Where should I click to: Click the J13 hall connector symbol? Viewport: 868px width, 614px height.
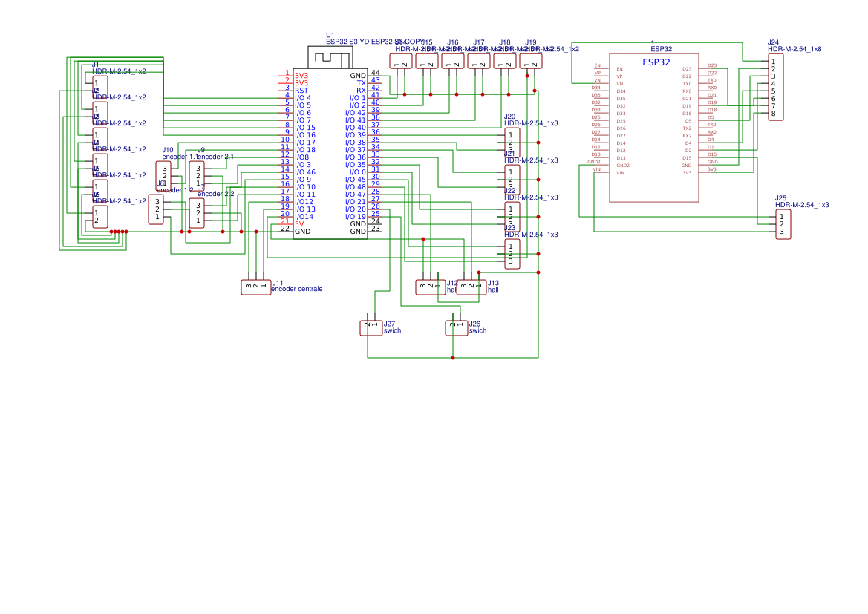[x=471, y=287]
